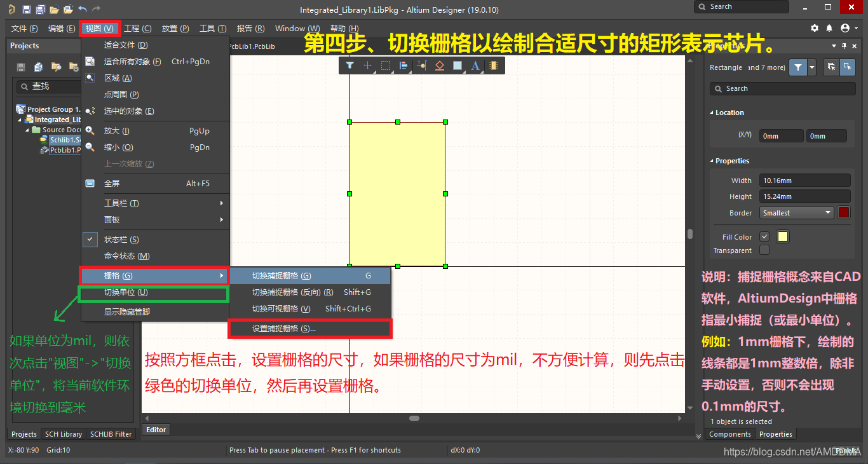The height and width of the screenshot is (464, 868).
Task: Select the Text String 'A' tool
Action: point(475,65)
